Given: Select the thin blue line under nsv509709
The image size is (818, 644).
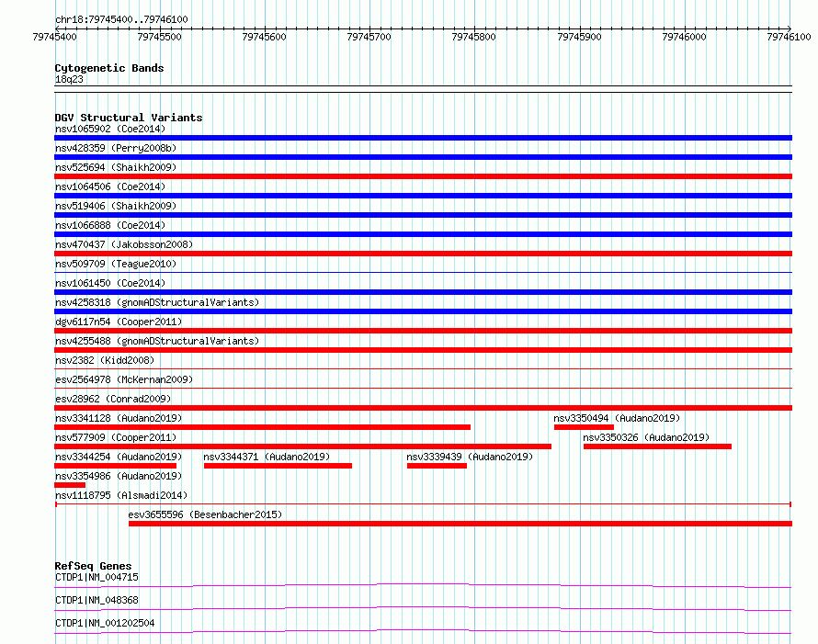Looking at the screenshot, I should point(423,272).
